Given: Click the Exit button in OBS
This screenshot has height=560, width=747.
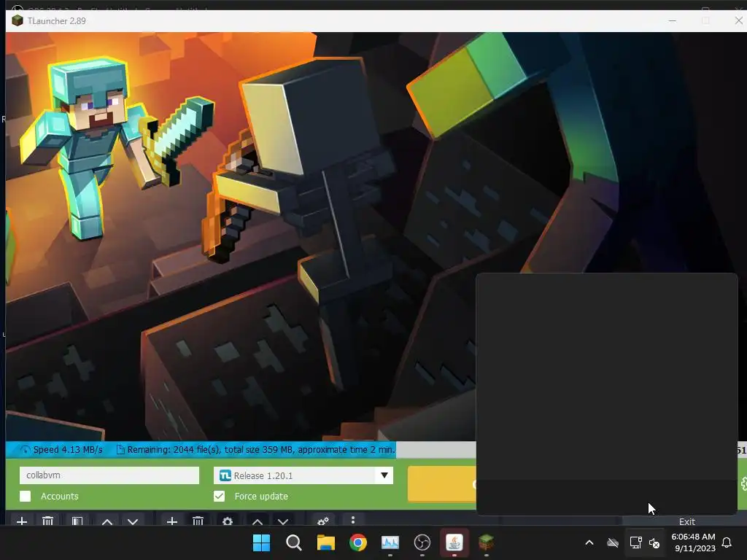Looking at the screenshot, I should (x=686, y=521).
